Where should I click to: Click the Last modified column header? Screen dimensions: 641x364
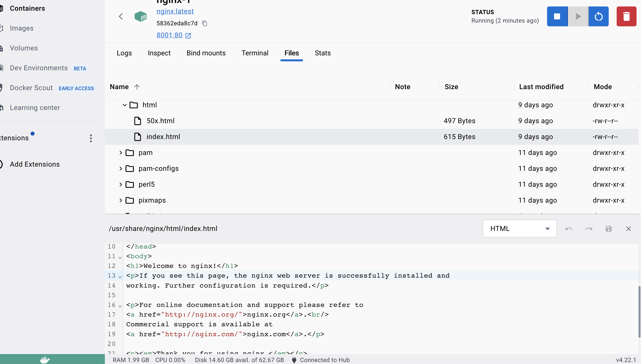(541, 87)
